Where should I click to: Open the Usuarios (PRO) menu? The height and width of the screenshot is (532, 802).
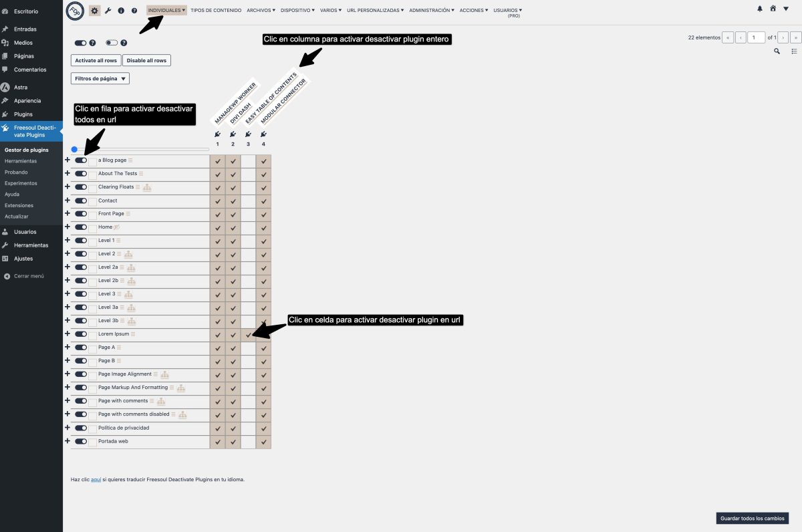[508, 12]
